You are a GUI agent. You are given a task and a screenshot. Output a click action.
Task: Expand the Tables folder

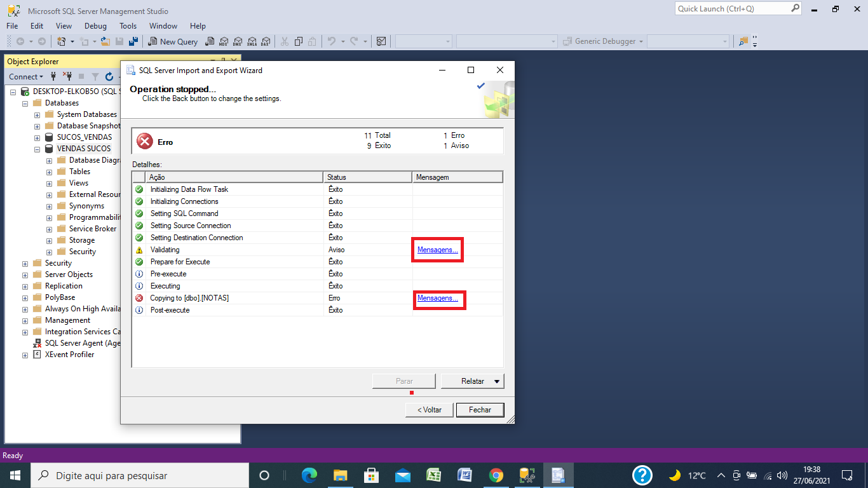click(x=50, y=172)
